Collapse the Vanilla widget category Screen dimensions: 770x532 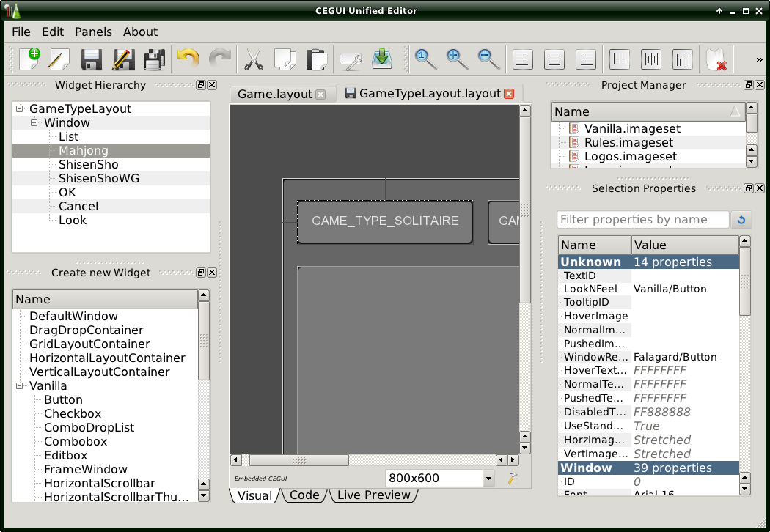tap(19, 385)
